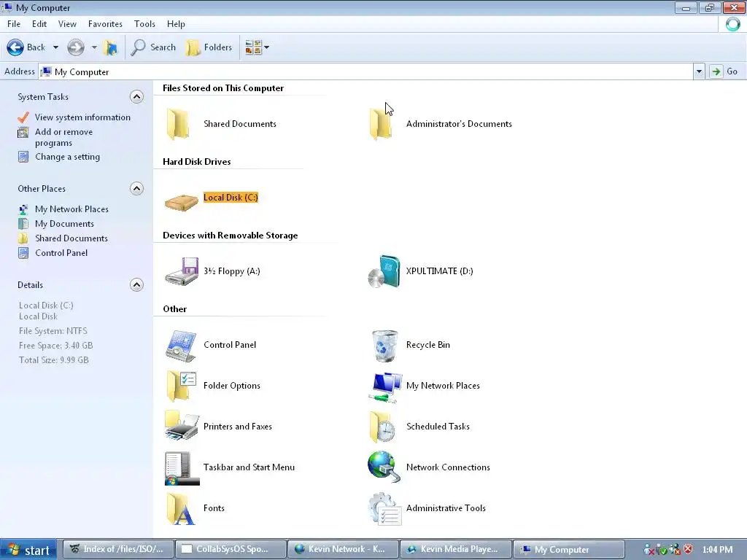Open the Favorites menu
Viewport: 747px width, 560px height.
pos(105,24)
